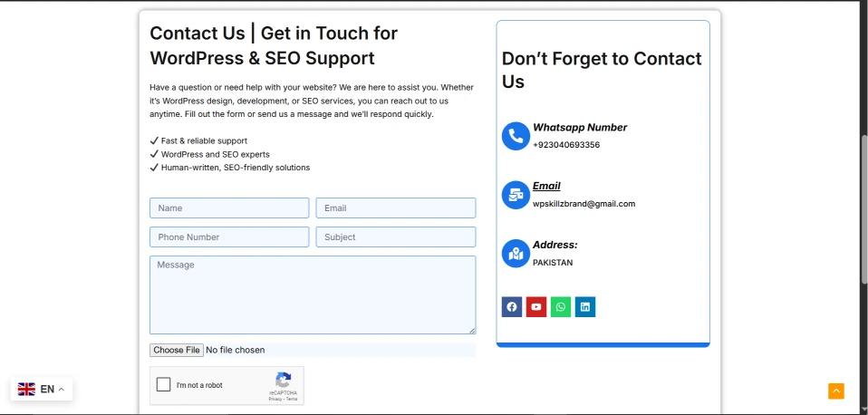Click the orange scroll-to-top arrow button

point(836,391)
